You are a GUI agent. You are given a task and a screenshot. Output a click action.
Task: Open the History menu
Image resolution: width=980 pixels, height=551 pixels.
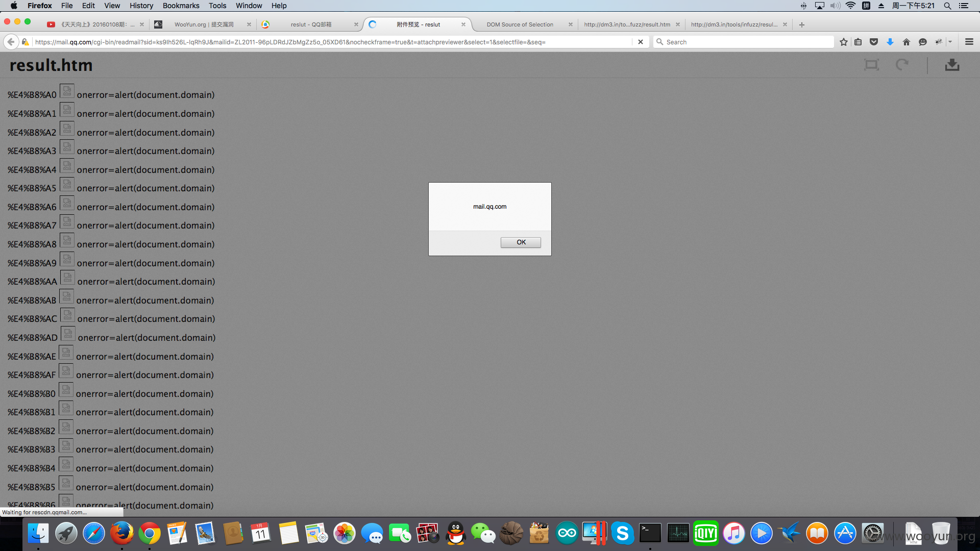pyautogui.click(x=141, y=6)
